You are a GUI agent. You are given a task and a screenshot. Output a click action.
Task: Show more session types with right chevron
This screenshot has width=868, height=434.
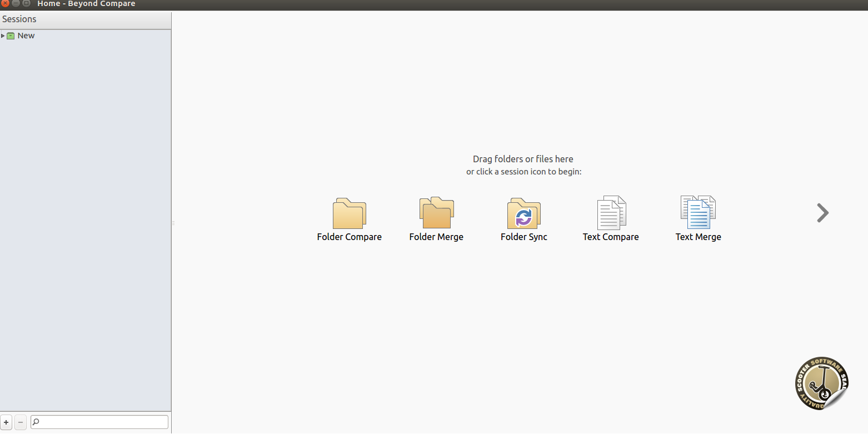coord(822,213)
